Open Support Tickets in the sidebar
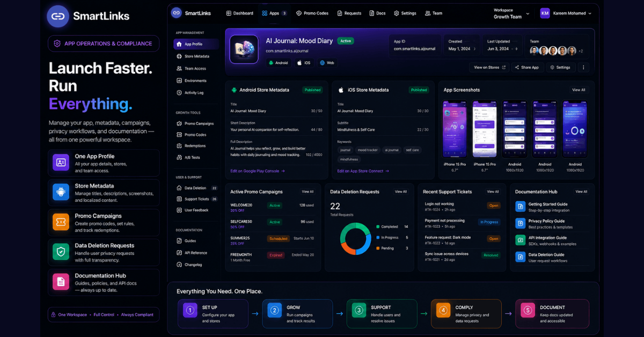The height and width of the screenshot is (337, 644). [x=196, y=199]
